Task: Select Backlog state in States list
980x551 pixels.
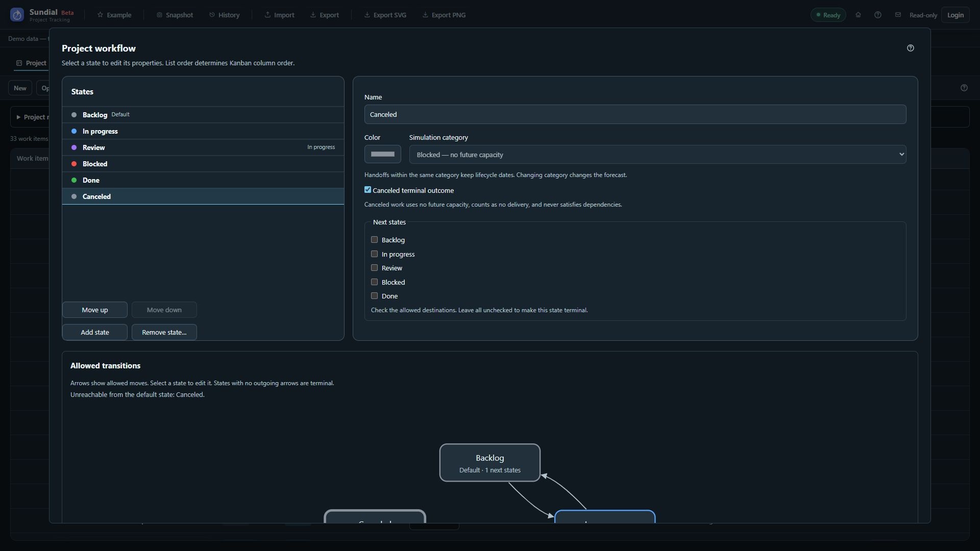Action: pos(203,115)
